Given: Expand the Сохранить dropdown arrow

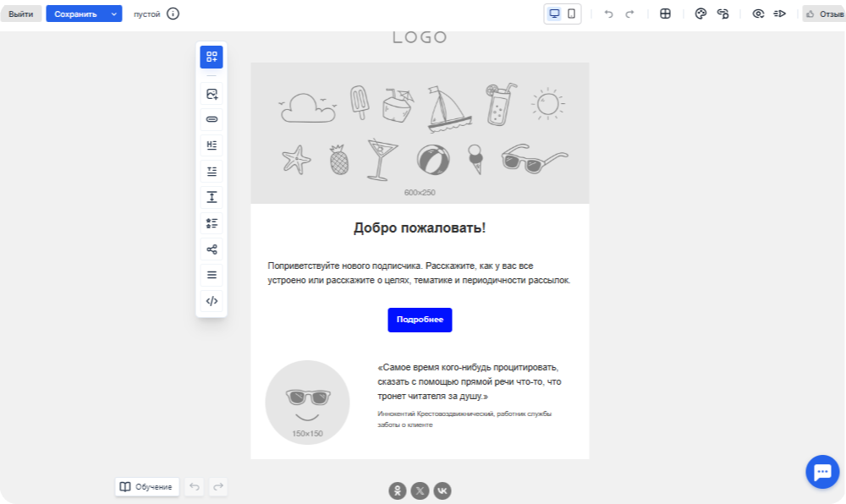Looking at the screenshot, I should [113, 14].
